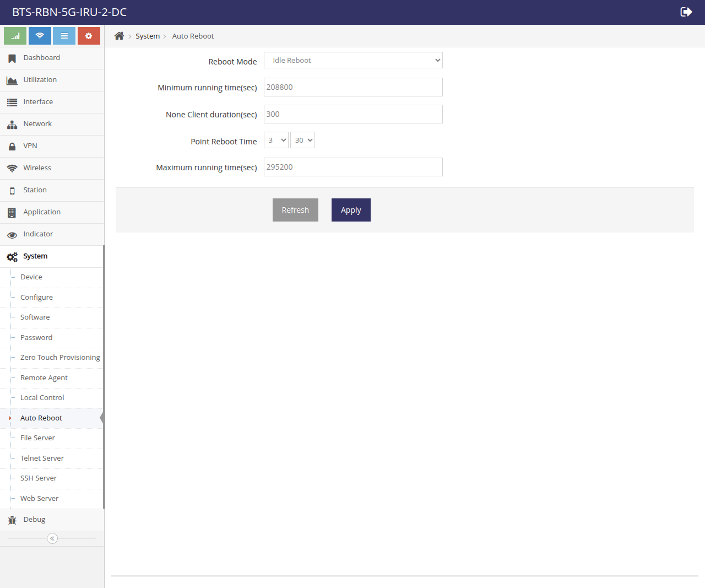Click the Utilization chart icon
This screenshot has width=705, height=588.
tap(12, 80)
